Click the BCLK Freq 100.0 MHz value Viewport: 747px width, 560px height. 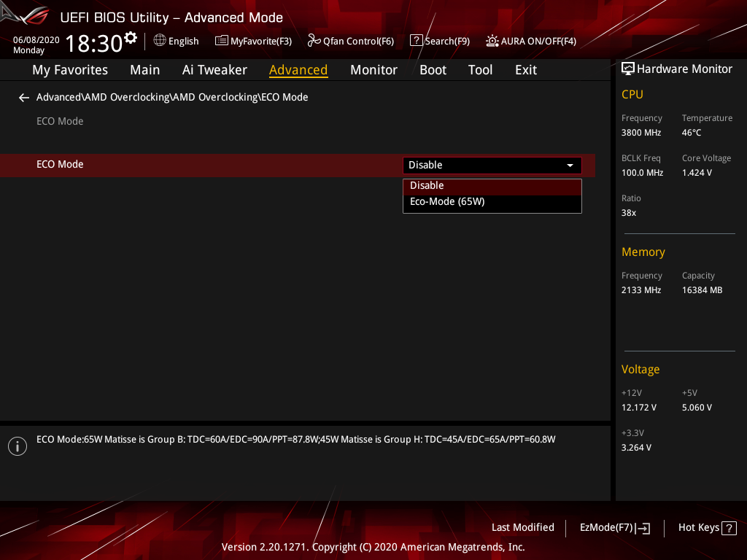[642, 173]
